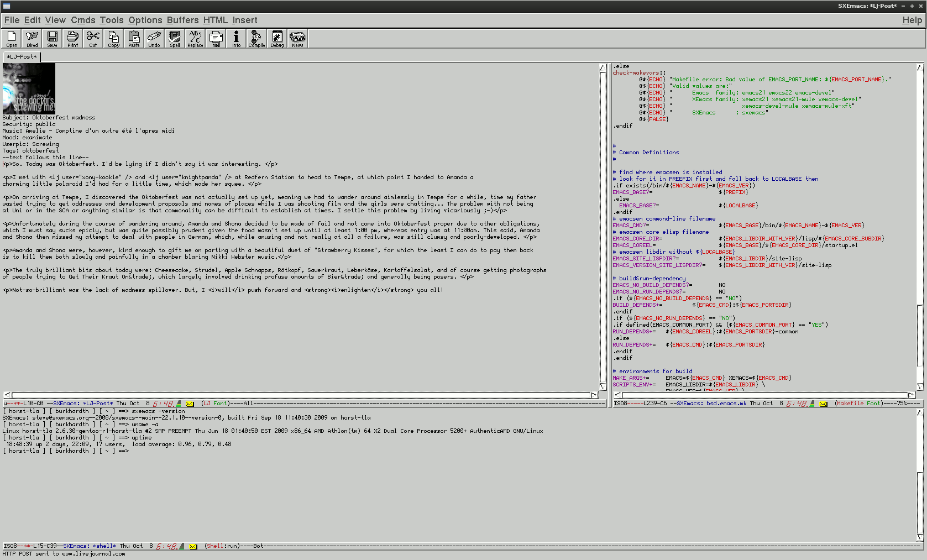The width and height of the screenshot is (927, 560).
Task: Open the File menu
Action: [x=12, y=20]
